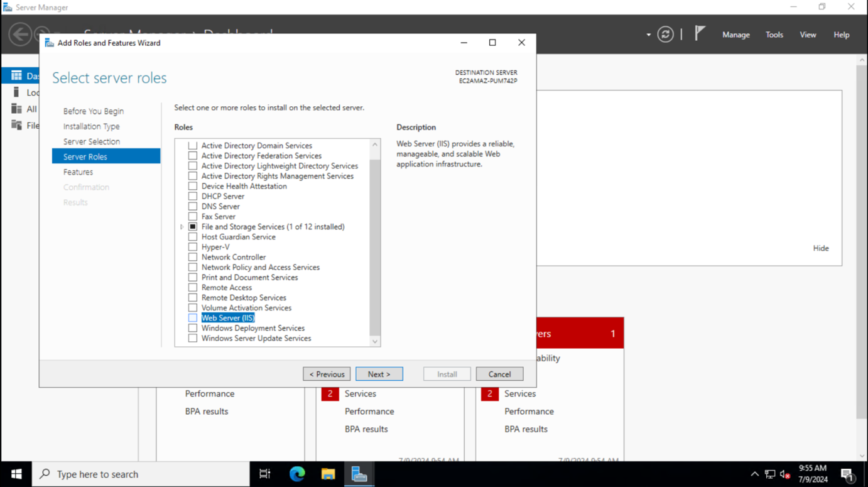Refresh Server Manager data
The image size is (868, 487).
click(x=666, y=35)
